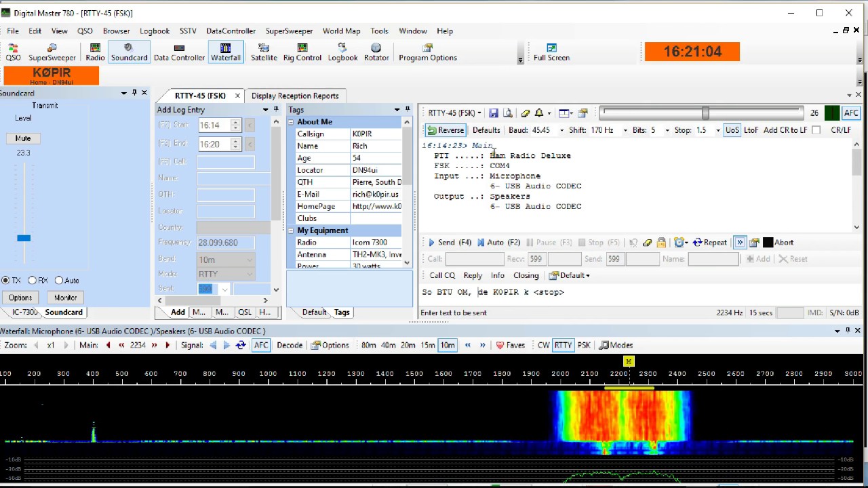Toggle the AFC button in waterfall toolbar
This screenshot has height=488, width=868.
click(261, 345)
